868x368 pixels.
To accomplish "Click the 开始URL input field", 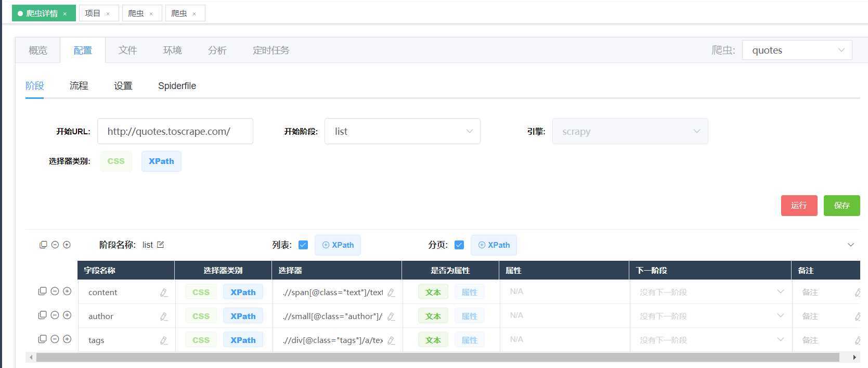I will click(175, 131).
